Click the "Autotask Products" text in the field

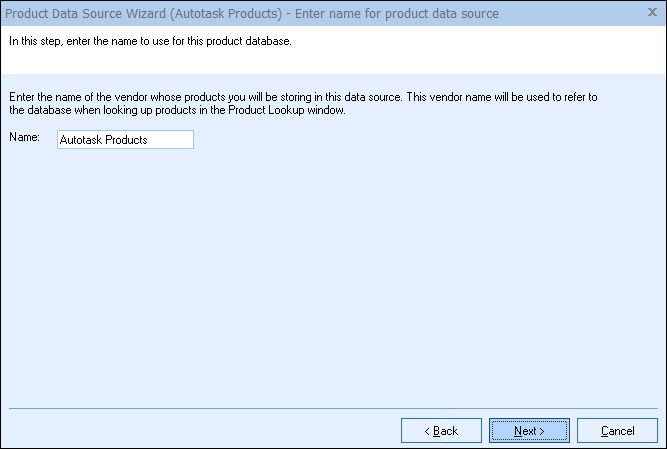(104, 140)
